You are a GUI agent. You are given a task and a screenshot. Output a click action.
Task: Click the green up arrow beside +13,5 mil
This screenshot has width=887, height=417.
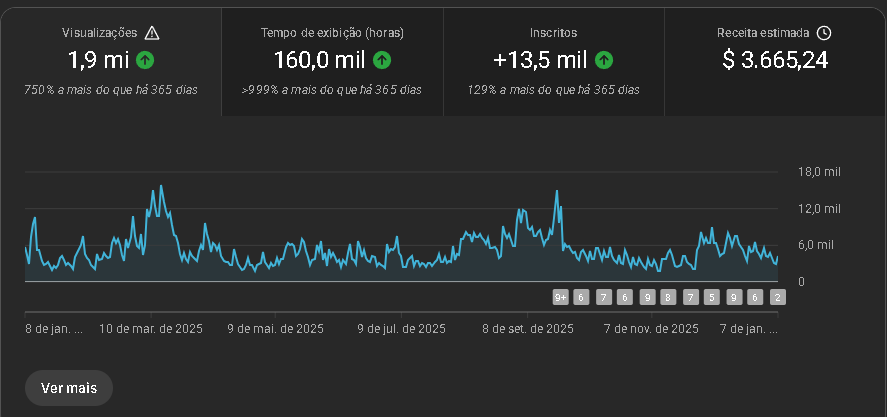(604, 60)
